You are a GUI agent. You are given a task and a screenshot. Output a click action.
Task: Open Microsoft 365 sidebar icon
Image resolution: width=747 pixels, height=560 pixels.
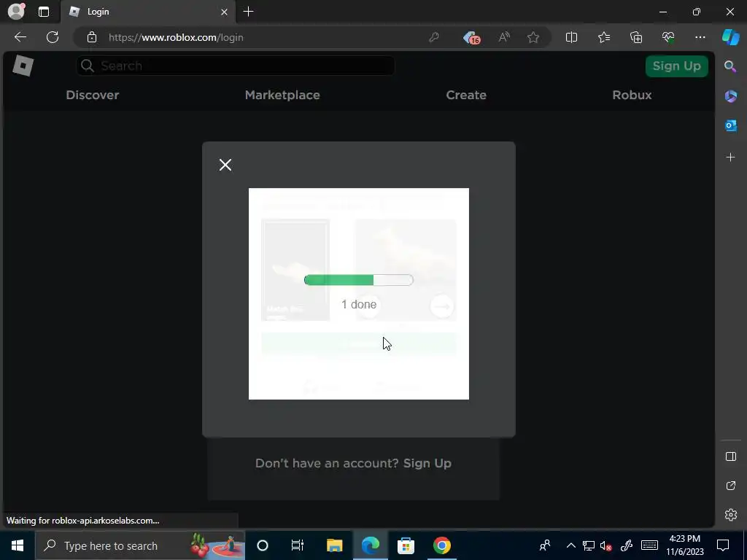[730, 96]
